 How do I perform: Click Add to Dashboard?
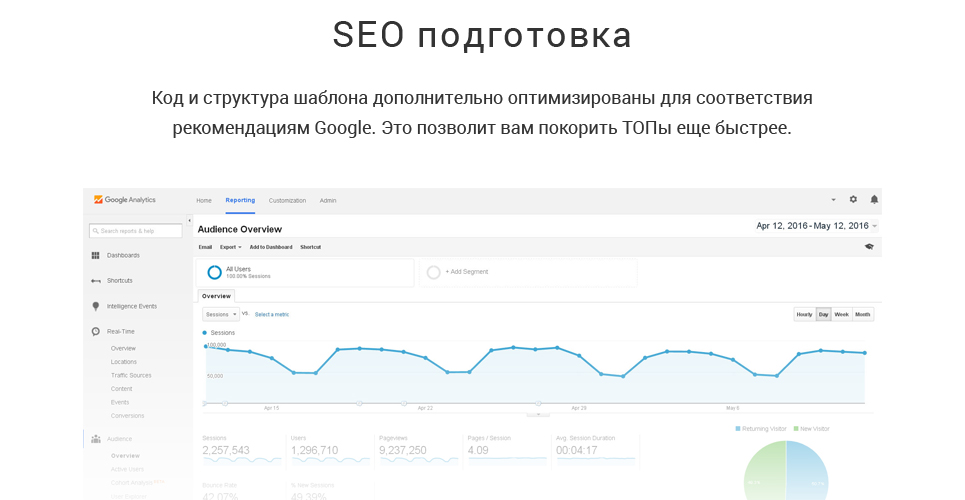point(271,247)
